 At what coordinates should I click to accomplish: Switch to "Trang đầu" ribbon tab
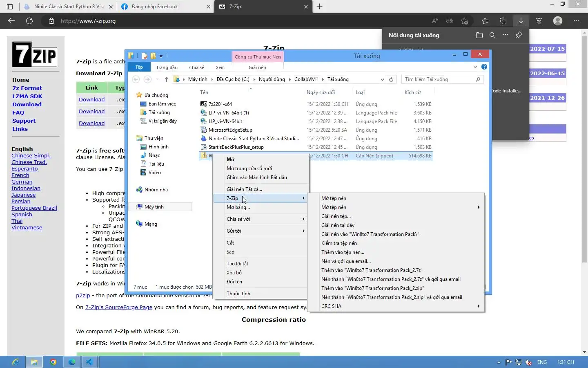167,67
